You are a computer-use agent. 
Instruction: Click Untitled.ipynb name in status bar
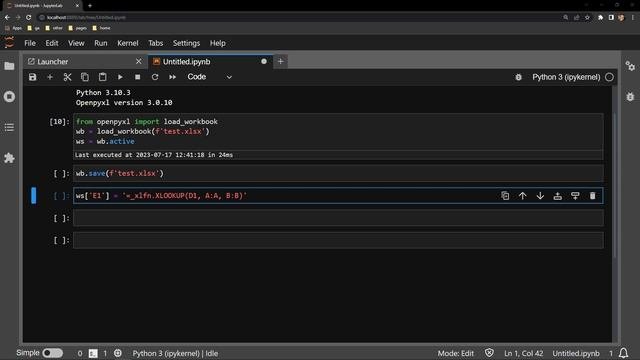(576, 353)
